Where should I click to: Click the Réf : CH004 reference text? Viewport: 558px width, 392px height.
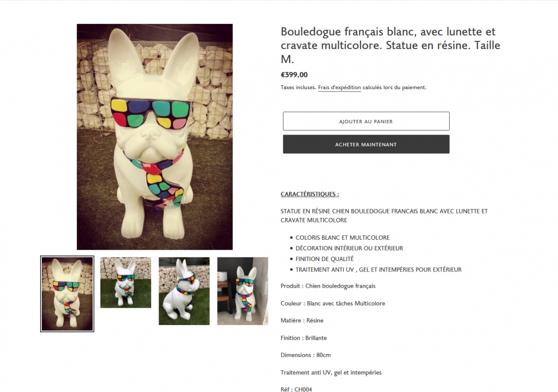296,389
